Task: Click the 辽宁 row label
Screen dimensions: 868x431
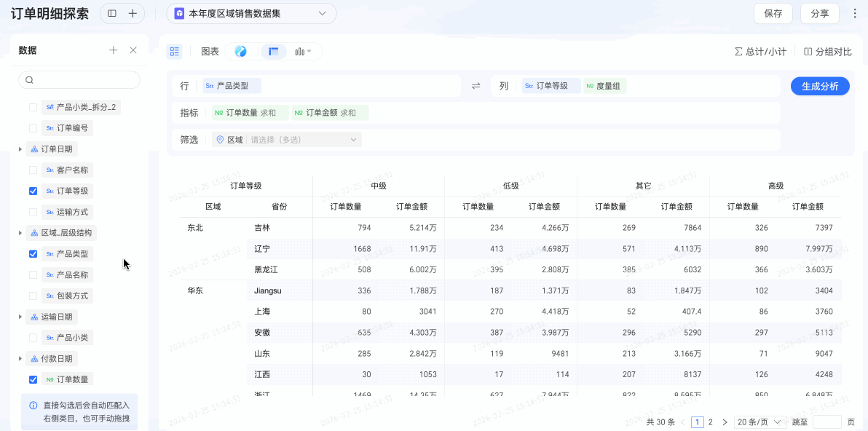Action: click(x=262, y=249)
